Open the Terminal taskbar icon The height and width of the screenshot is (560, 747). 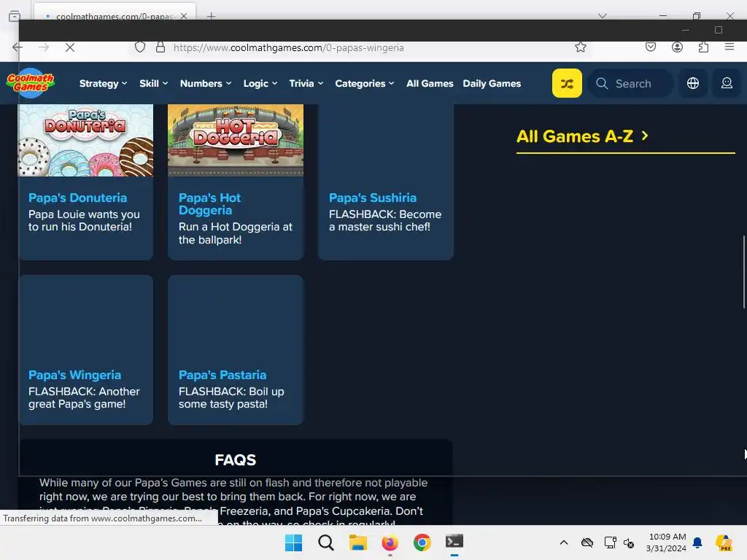click(x=454, y=542)
